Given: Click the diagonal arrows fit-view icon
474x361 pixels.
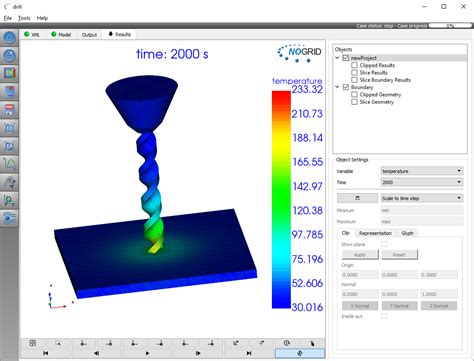Looking at the screenshot, I should 236,343.
